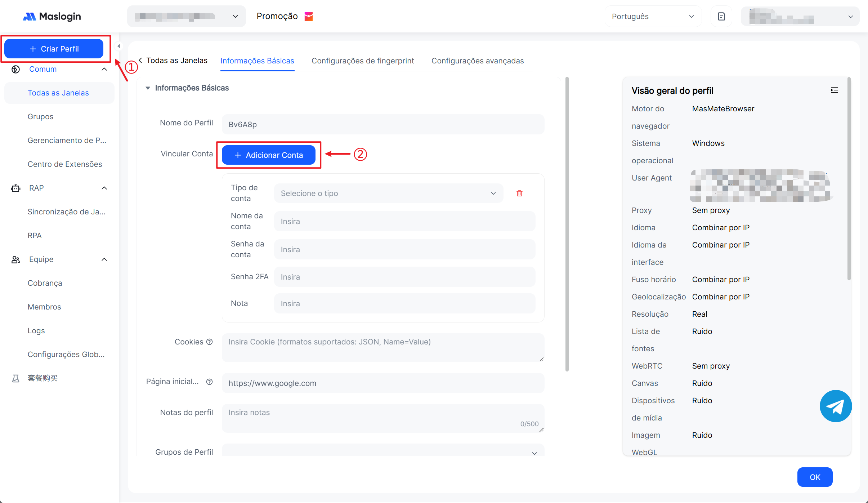Collapse the sidebar with arrow handle
The height and width of the screenshot is (503, 868).
pyautogui.click(x=118, y=46)
